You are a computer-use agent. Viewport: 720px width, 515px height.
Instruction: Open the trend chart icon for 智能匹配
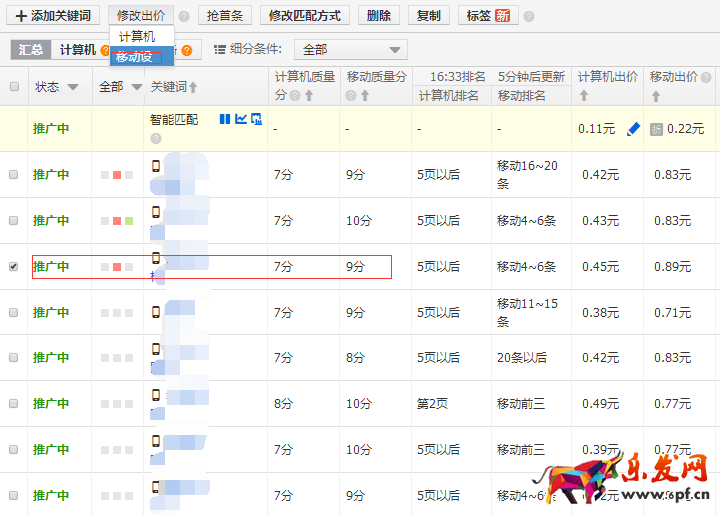pos(240,119)
